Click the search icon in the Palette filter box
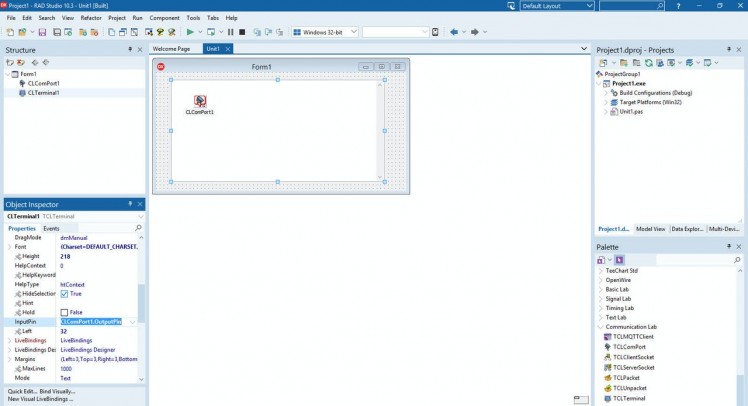 (737, 260)
